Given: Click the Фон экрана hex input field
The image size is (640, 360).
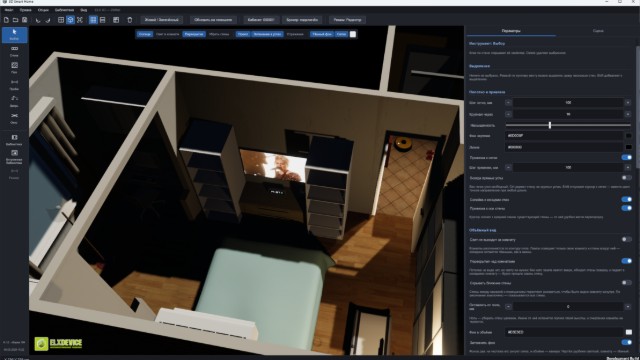Looking at the screenshot, I should [564, 136].
